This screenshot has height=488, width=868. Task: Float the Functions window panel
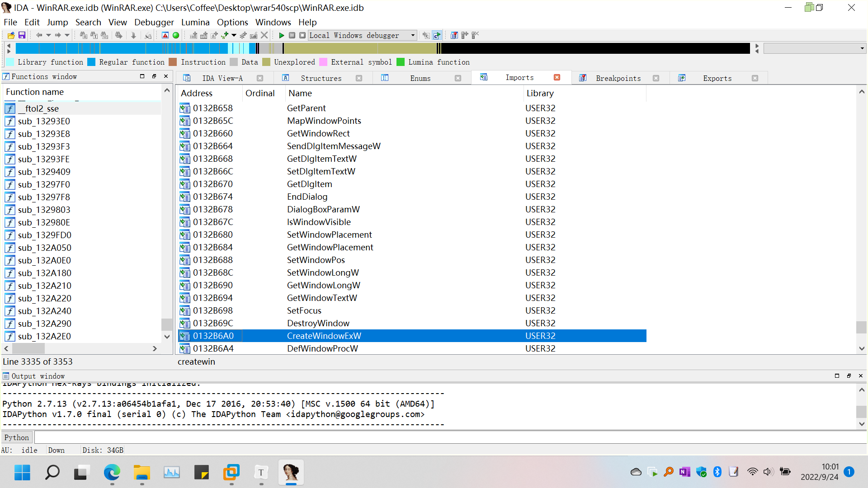[154, 76]
